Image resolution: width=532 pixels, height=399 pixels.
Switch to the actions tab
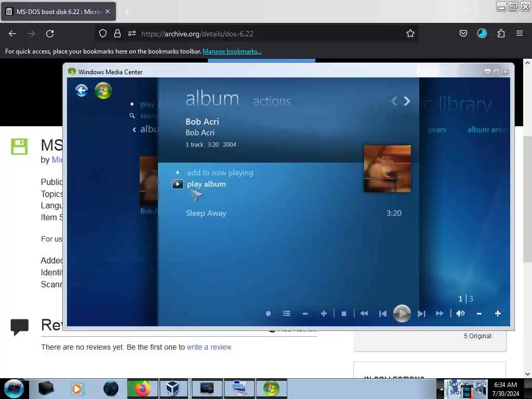[272, 101]
